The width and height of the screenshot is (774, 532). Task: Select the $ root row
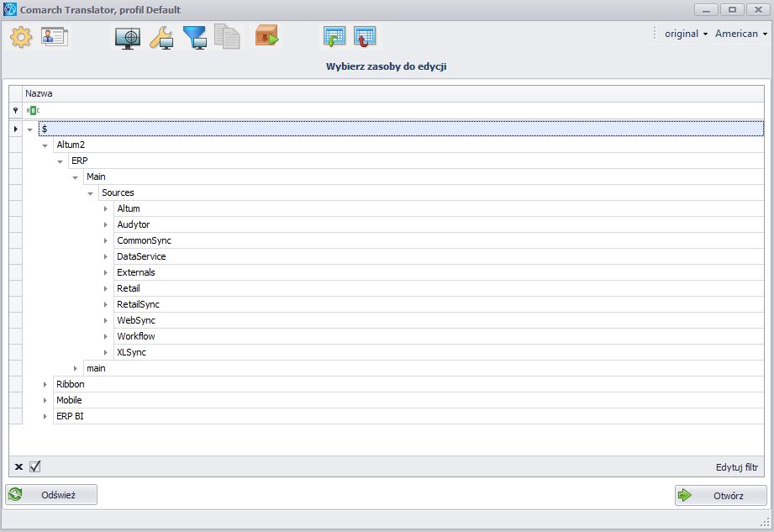point(402,129)
